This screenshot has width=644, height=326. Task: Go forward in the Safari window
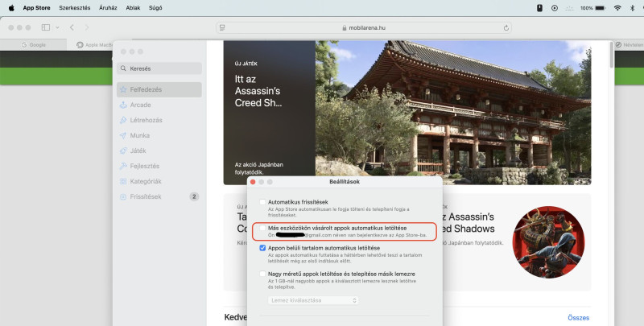tap(87, 27)
